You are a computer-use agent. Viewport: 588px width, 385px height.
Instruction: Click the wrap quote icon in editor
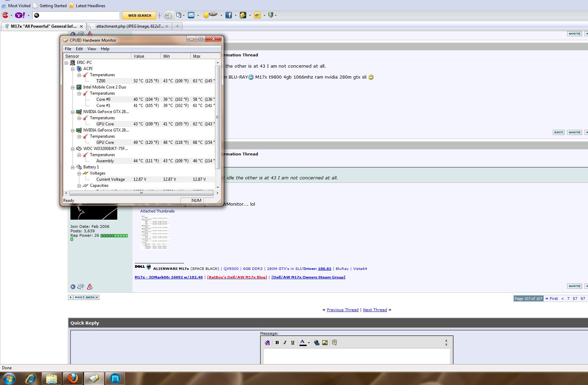pos(334,343)
